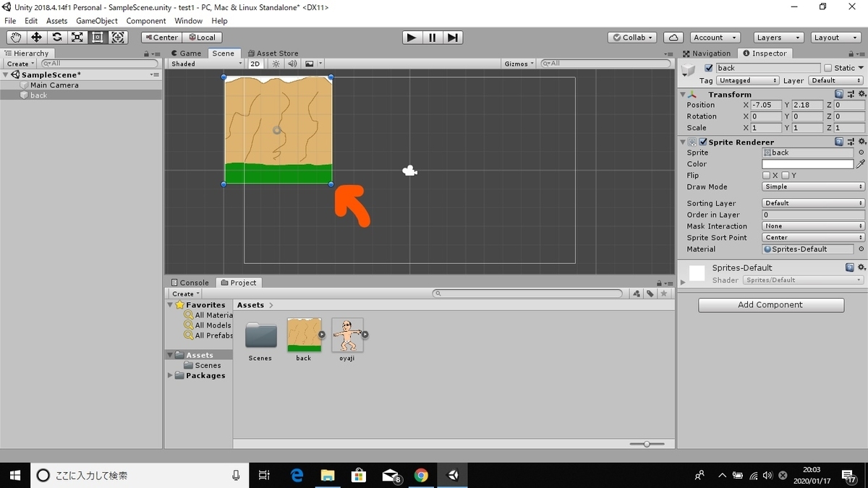Click the Windows Start button
This screenshot has width=868, height=488.
pyautogui.click(x=14, y=475)
